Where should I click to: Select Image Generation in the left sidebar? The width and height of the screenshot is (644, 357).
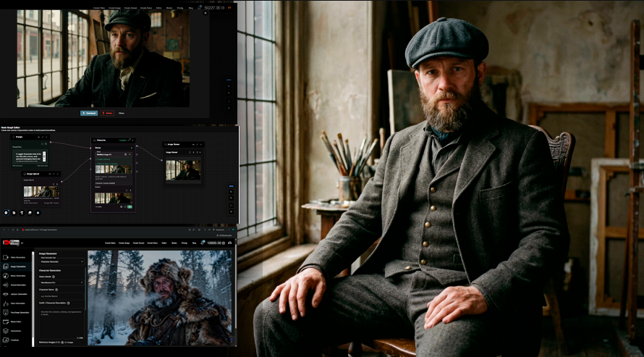(x=17, y=266)
